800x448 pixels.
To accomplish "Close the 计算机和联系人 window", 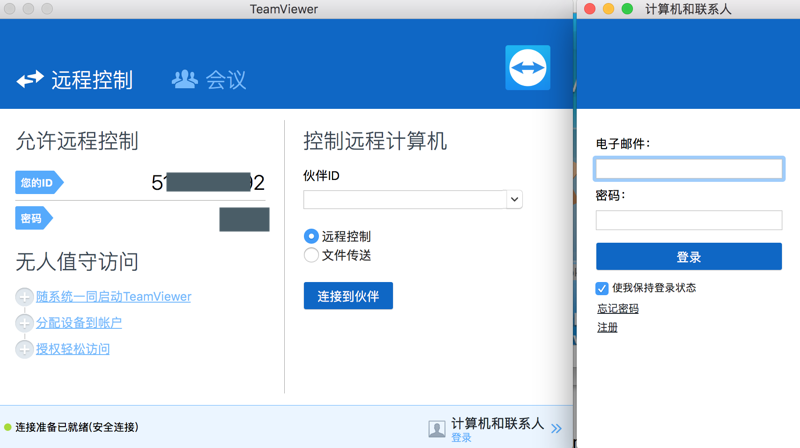I will coord(590,9).
